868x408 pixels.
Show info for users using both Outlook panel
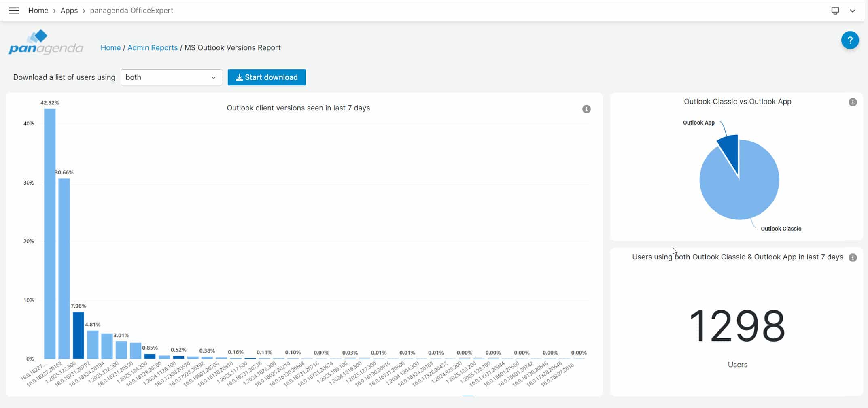tap(852, 258)
